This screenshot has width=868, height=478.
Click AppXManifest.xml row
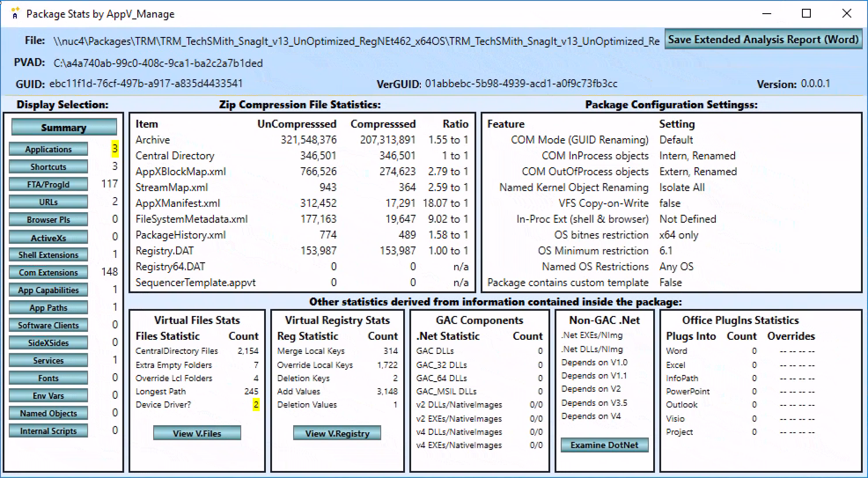pos(302,203)
